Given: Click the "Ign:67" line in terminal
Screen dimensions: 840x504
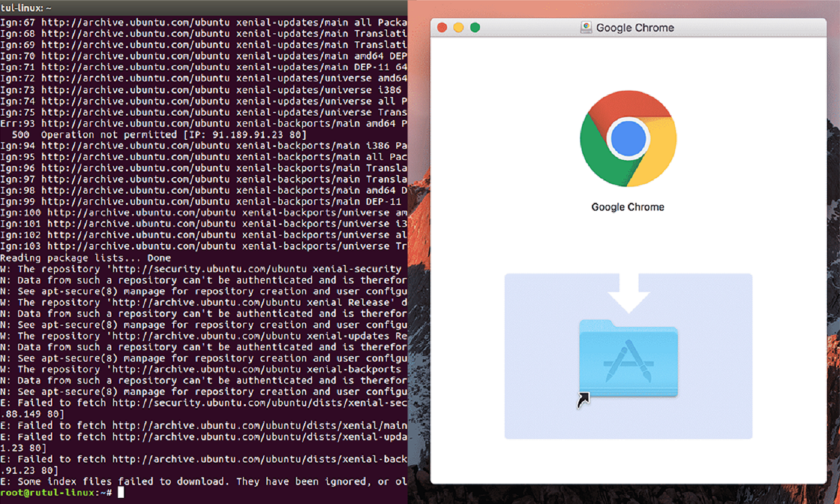Looking at the screenshot, I should (203, 23).
